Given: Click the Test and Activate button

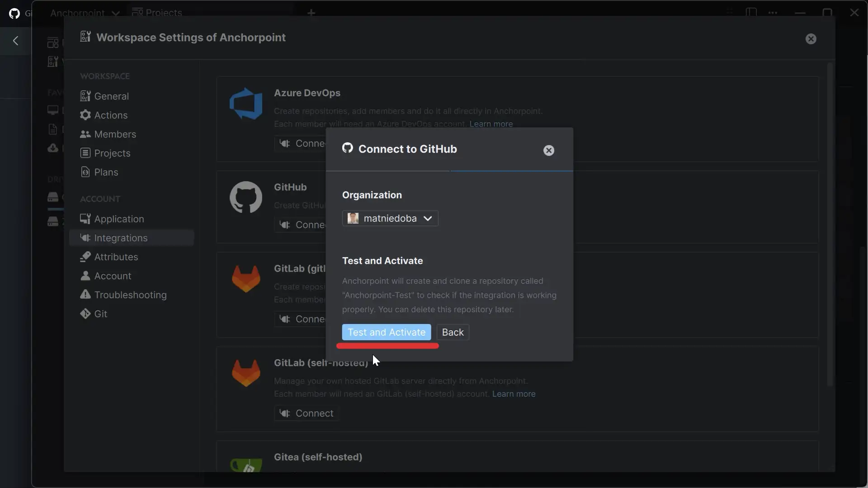Looking at the screenshot, I should click(x=387, y=332).
